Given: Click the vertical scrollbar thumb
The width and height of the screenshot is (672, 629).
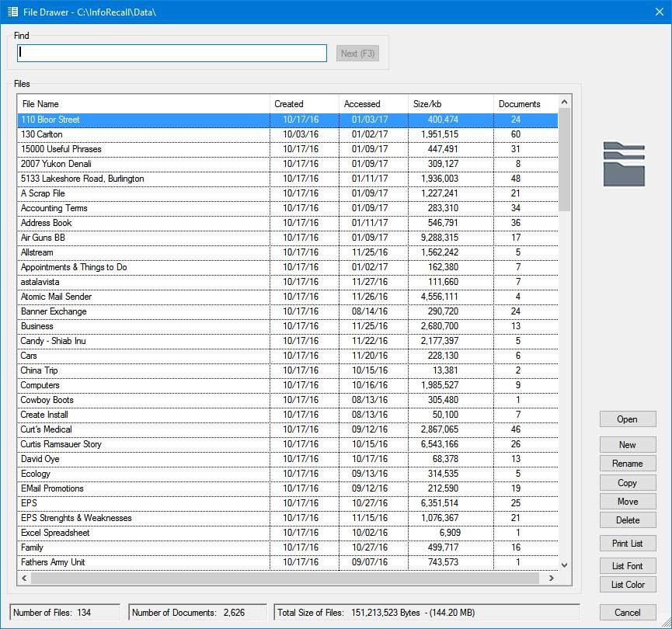Looking at the screenshot, I should click(x=565, y=160).
